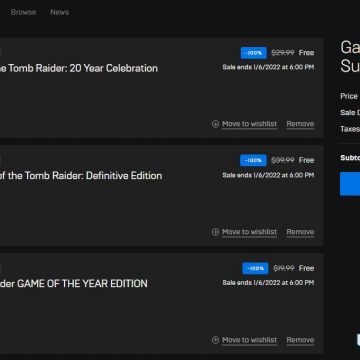Screen dimensions: 360x360
Task: Click the Free label next to $19.99
Action: [x=306, y=268]
